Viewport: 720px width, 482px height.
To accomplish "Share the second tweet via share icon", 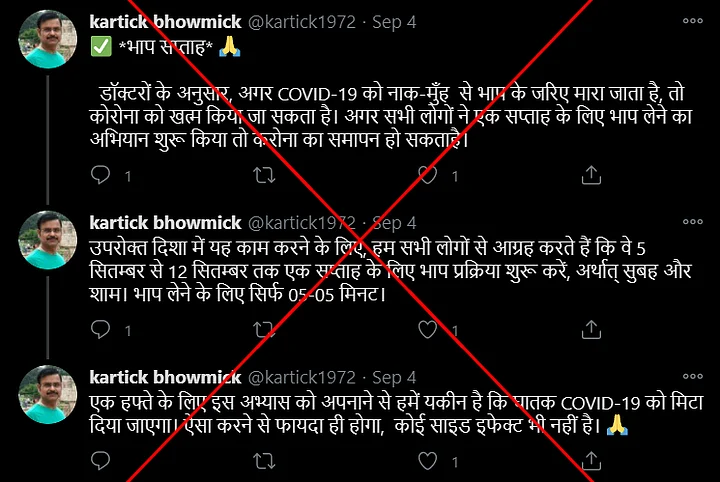I will [591, 330].
